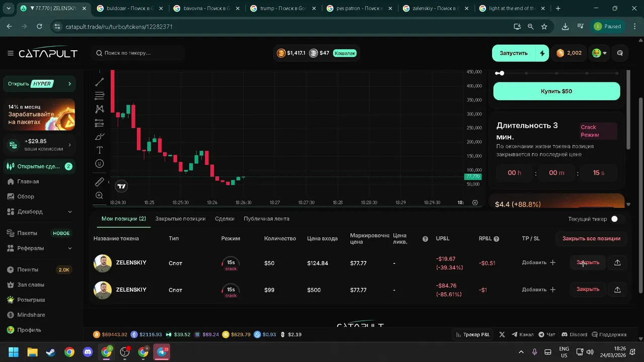Open the chat bubble icon in header

tap(620, 53)
